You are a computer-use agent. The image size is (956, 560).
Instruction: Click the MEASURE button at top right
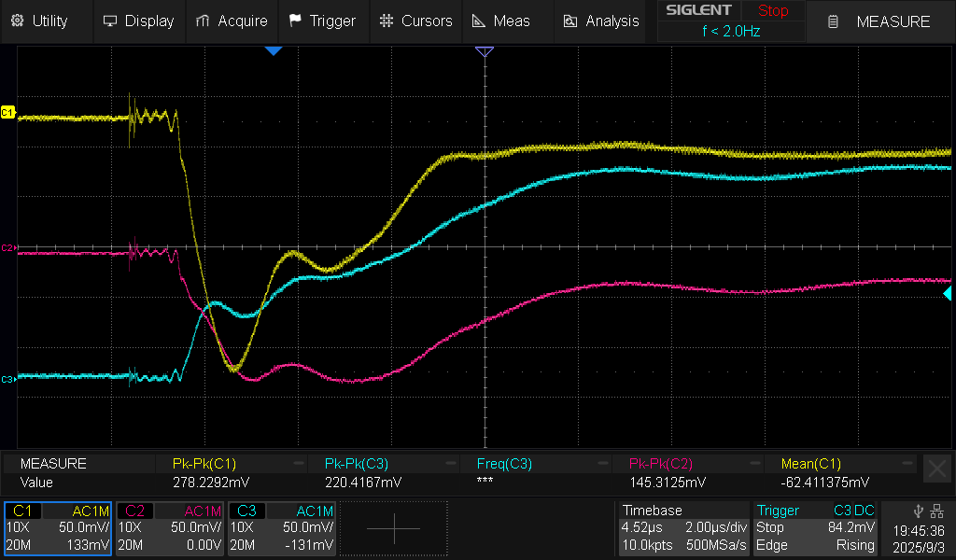(x=881, y=21)
